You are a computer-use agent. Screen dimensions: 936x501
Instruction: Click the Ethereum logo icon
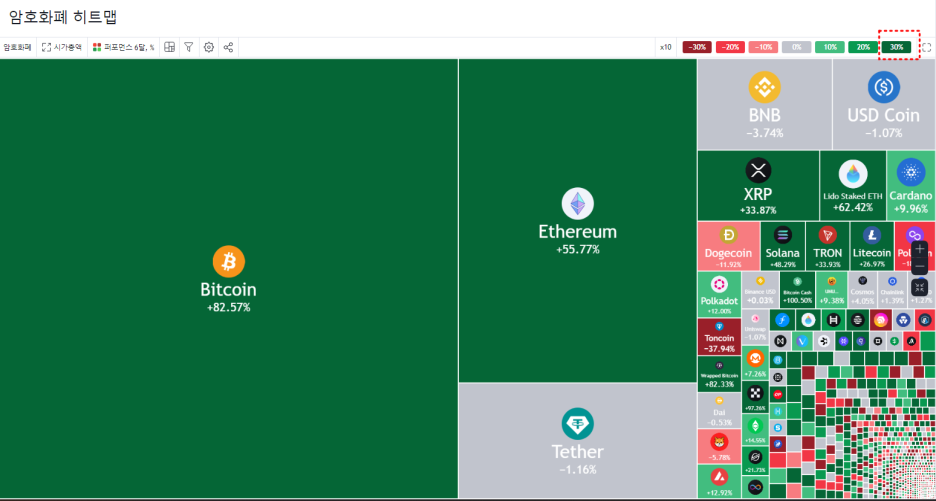577,204
